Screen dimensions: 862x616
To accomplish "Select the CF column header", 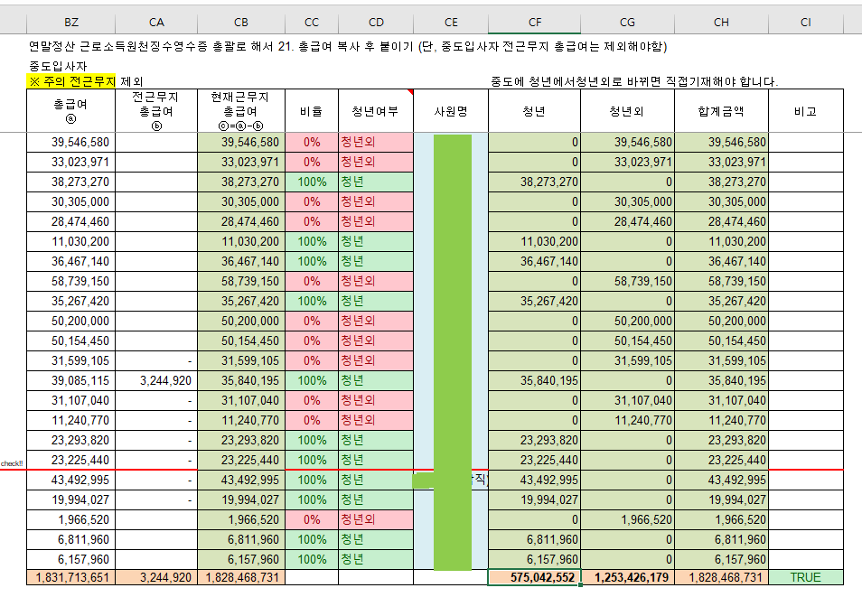I will pyautogui.click(x=534, y=22).
